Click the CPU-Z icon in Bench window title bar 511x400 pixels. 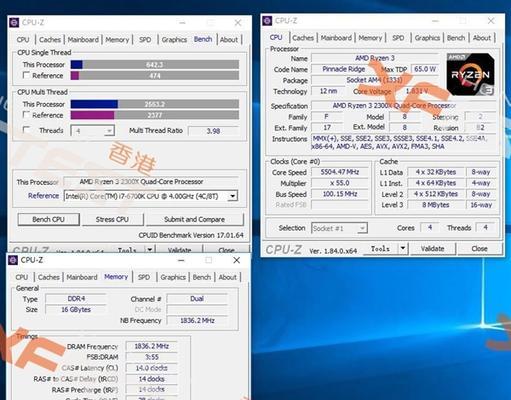[x=14, y=23]
